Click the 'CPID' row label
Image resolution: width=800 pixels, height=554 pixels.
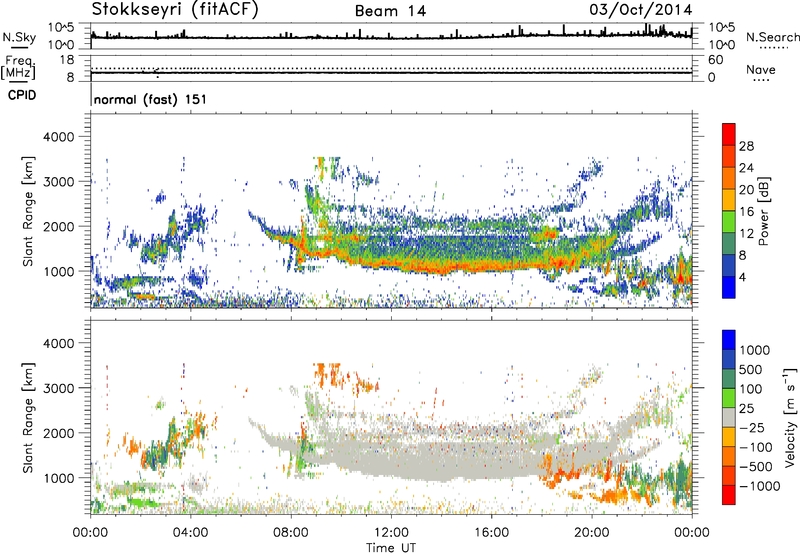[21, 95]
